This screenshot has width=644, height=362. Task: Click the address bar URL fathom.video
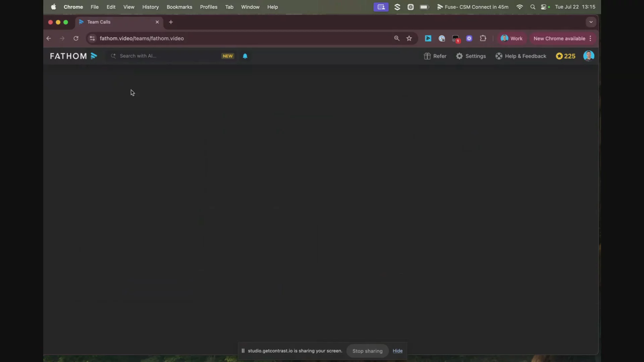[x=142, y=38]
